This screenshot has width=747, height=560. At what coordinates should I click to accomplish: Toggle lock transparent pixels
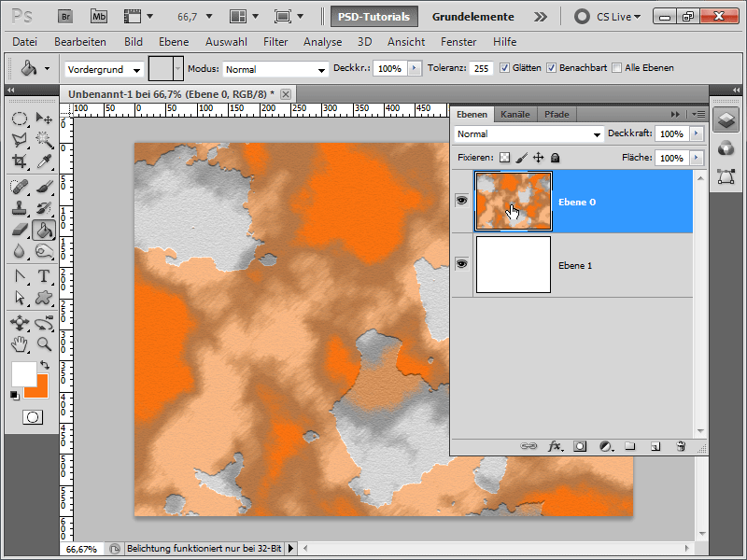(504, 158)
